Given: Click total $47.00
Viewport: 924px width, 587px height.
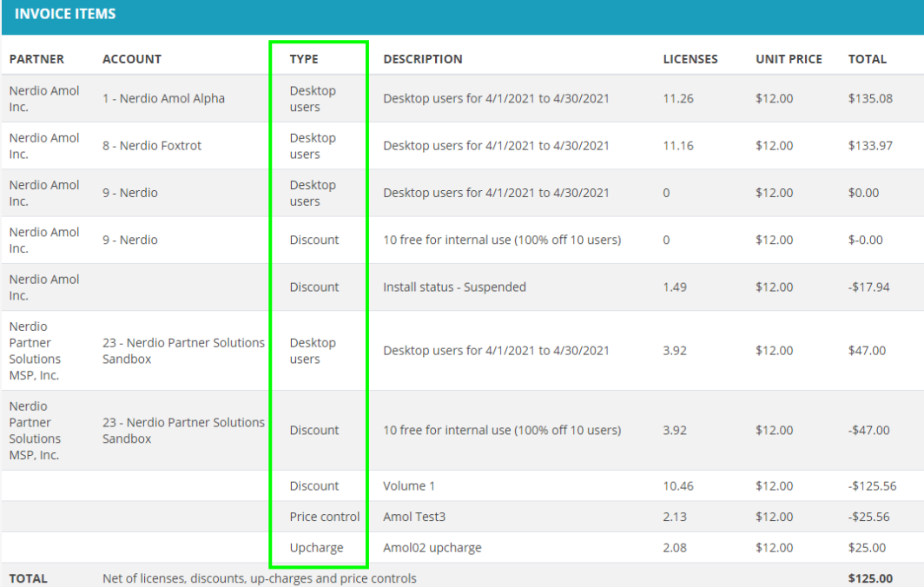Looking at the screenshot, I should pyautogui.click(x=867, y=351).
